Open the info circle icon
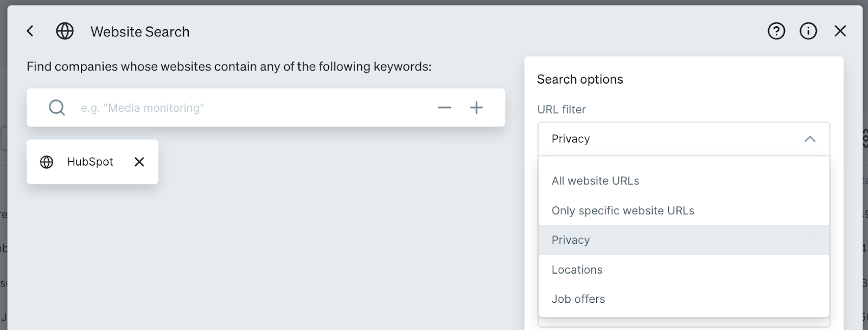 point(808,31)
